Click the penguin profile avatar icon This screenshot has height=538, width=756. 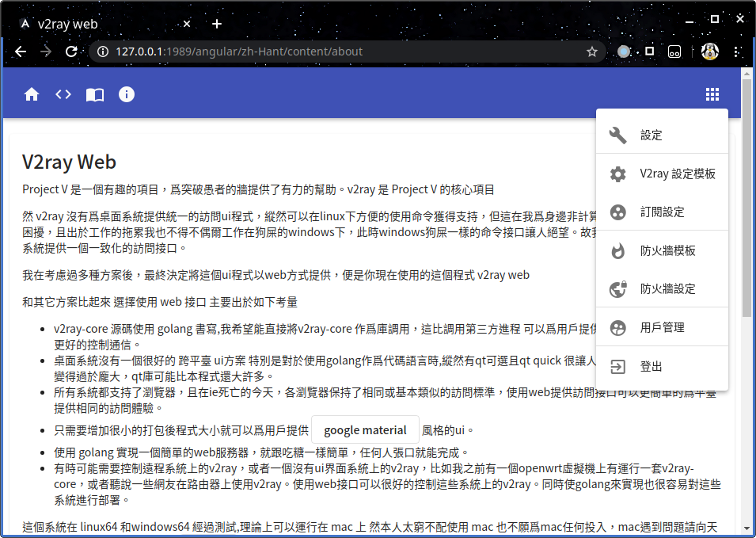710,52
